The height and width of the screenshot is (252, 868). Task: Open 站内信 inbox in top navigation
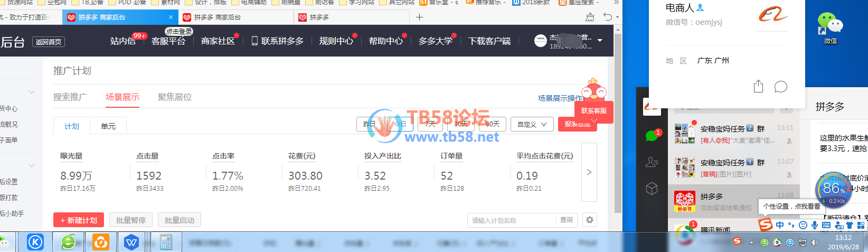[123, 41]
